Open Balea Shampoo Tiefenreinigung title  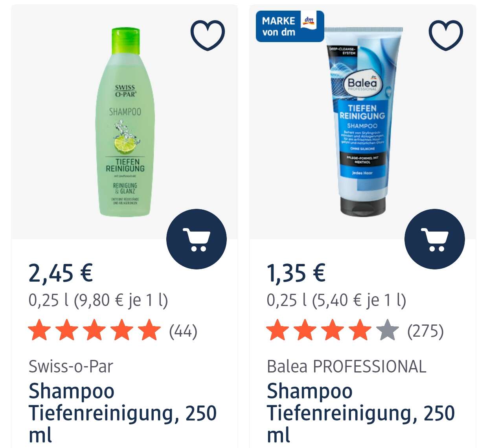point(360,413)
